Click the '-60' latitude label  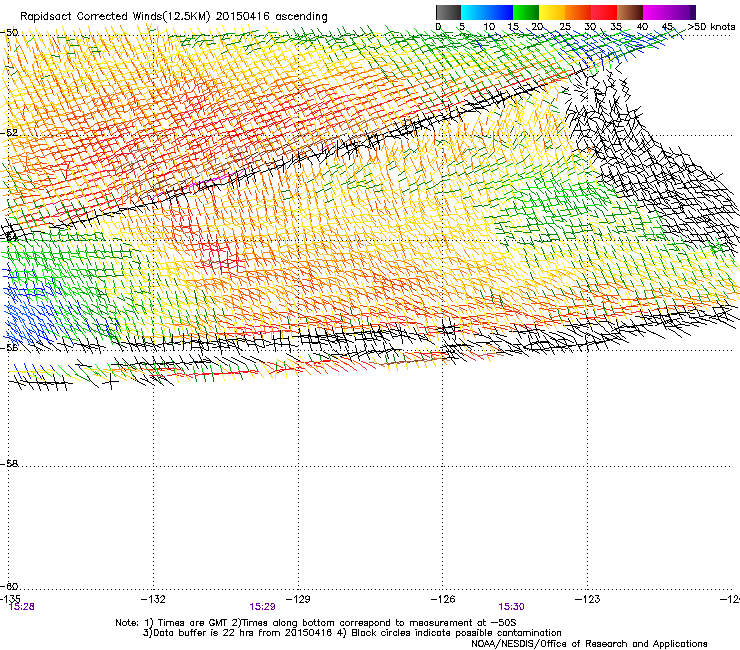(9, 587)
